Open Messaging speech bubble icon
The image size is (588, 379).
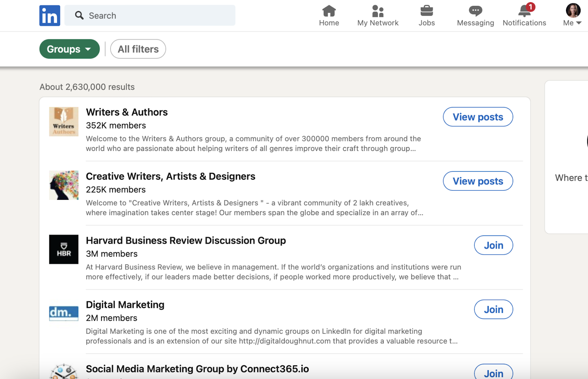point(476,11)
